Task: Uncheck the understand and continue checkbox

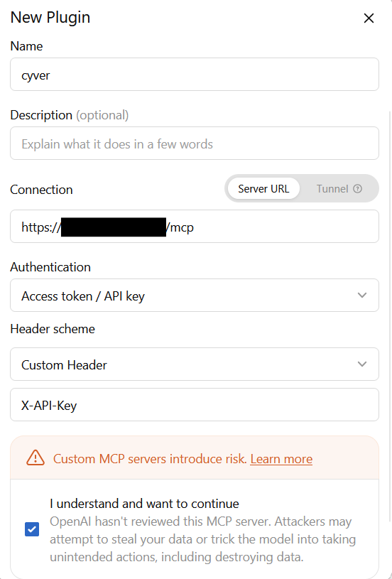Action: 32,529
